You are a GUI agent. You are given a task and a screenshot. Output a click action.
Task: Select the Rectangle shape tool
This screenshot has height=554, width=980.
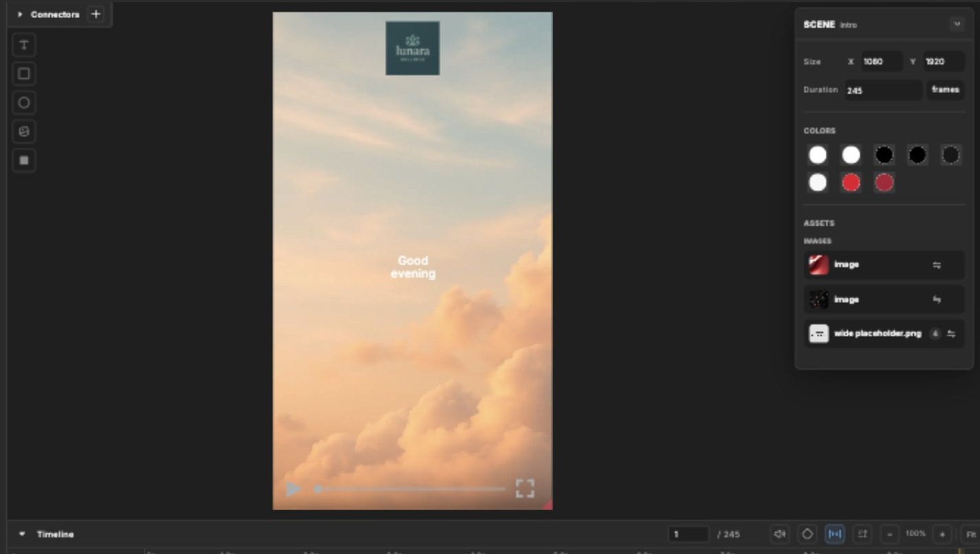[24, 74]
